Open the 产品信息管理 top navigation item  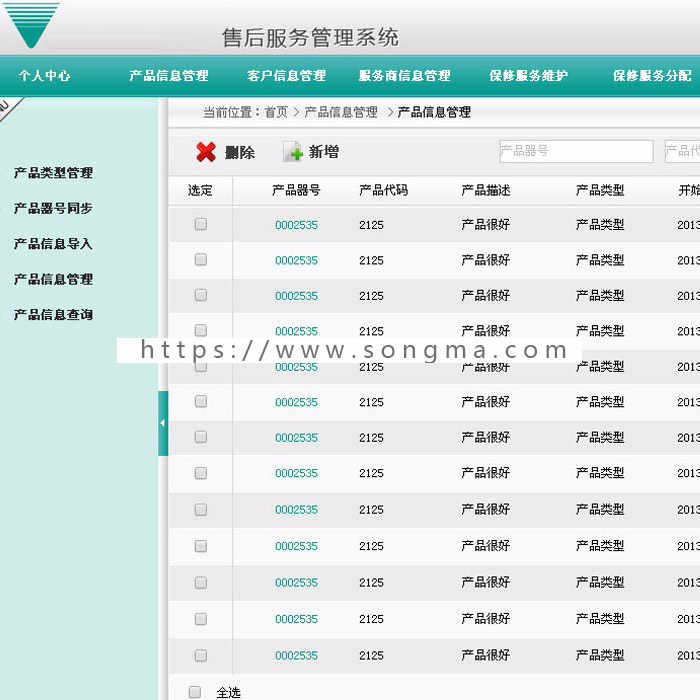click(x=169, y=75)
